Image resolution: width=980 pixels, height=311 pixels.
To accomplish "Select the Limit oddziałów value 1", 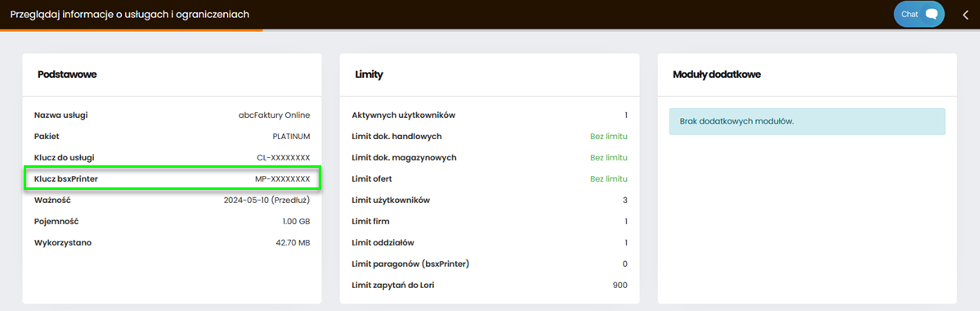I will (x=625, y=243).
